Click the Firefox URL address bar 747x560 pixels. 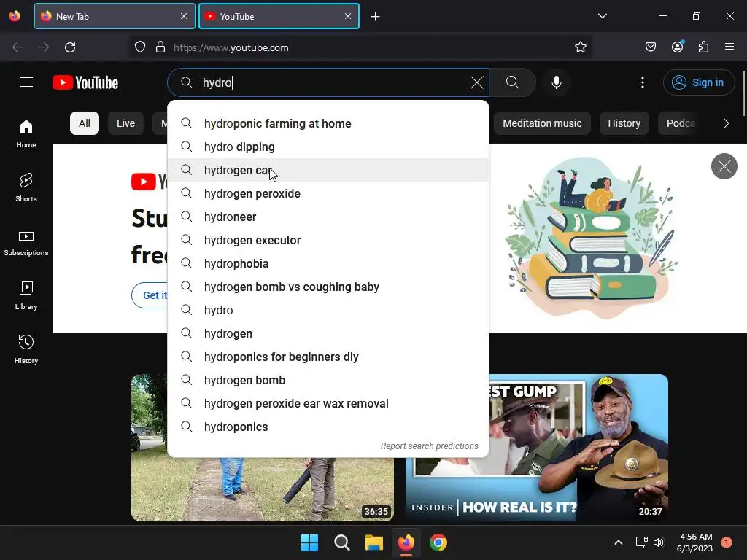362,47
